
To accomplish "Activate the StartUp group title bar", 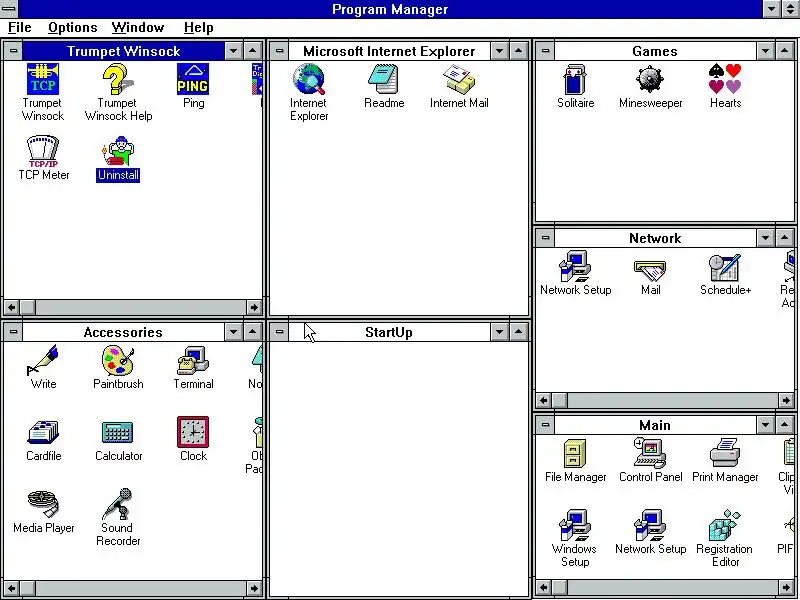I will 389,332.
